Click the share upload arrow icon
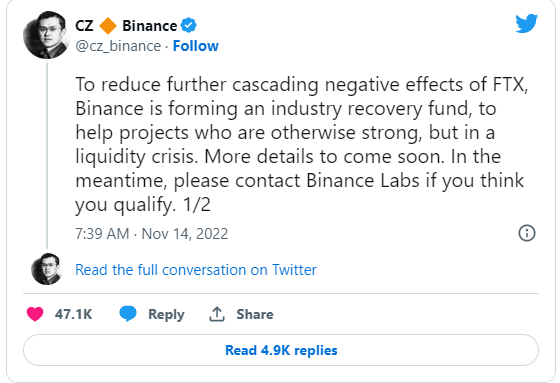The width and height of the screenshot is (560, 383). [x=217, y=314]
